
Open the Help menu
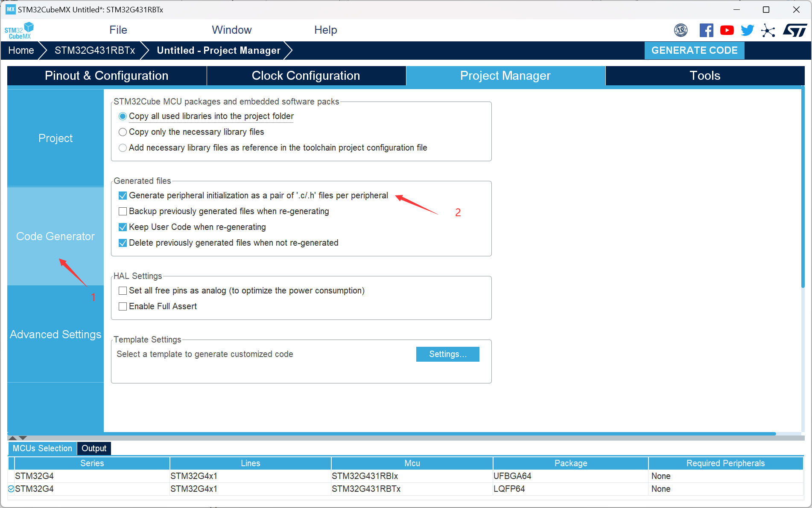[326, 30]
